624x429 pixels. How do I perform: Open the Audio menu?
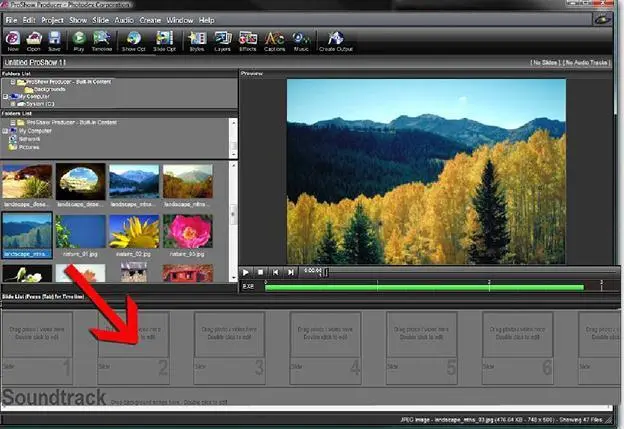[124, 20]
